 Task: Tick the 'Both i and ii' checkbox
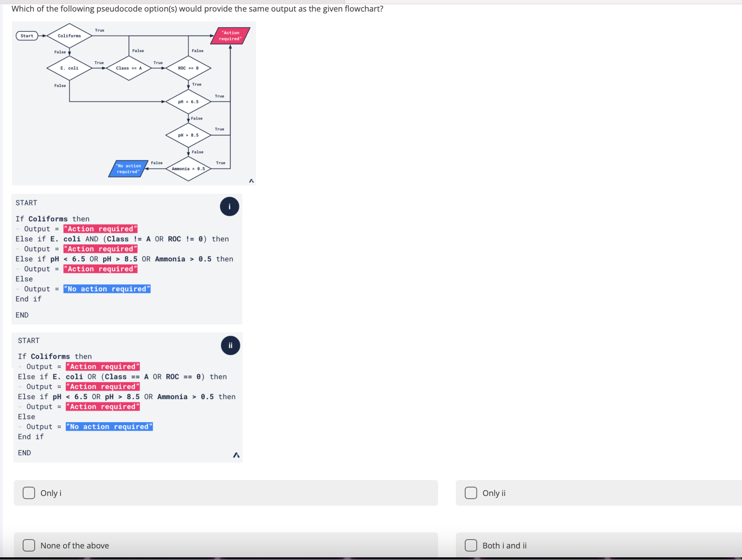pos(471,545)
